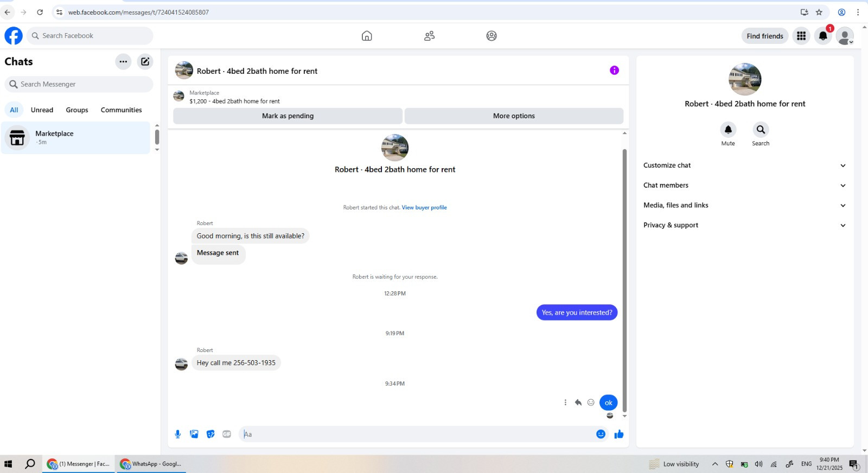Viewport: 868px width, 473px height.
Task: Click the chat list scrollbar
Action: coord(157,137)
